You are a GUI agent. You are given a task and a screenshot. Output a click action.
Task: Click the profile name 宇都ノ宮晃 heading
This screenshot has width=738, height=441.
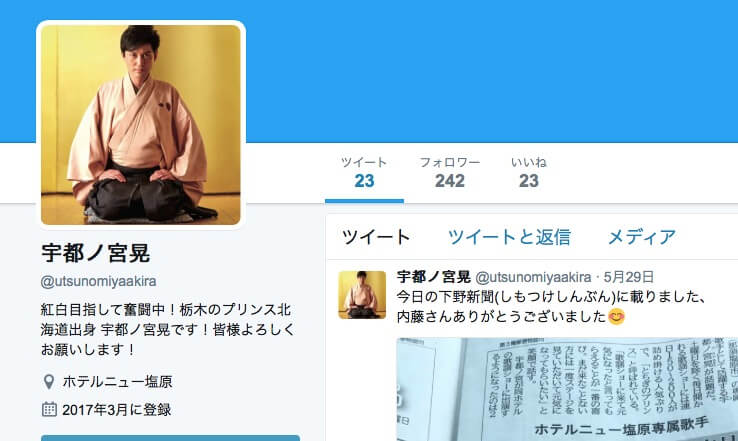pos(96,253)
